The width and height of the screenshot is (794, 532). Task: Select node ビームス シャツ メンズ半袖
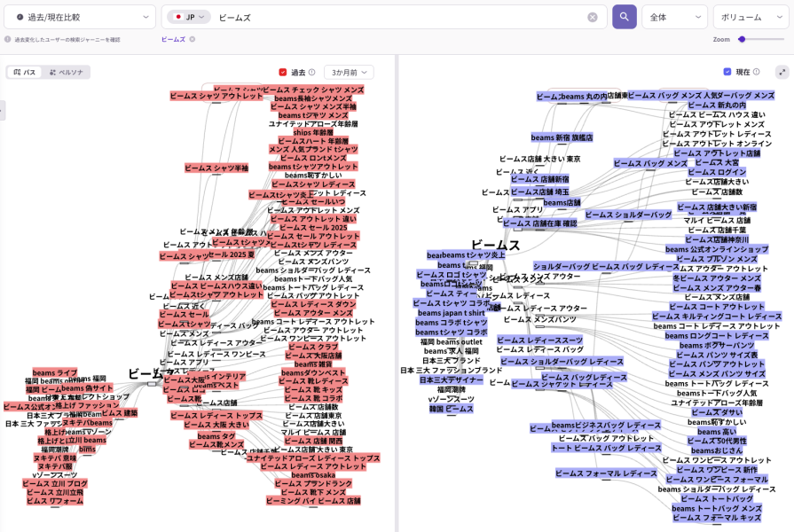313,106
